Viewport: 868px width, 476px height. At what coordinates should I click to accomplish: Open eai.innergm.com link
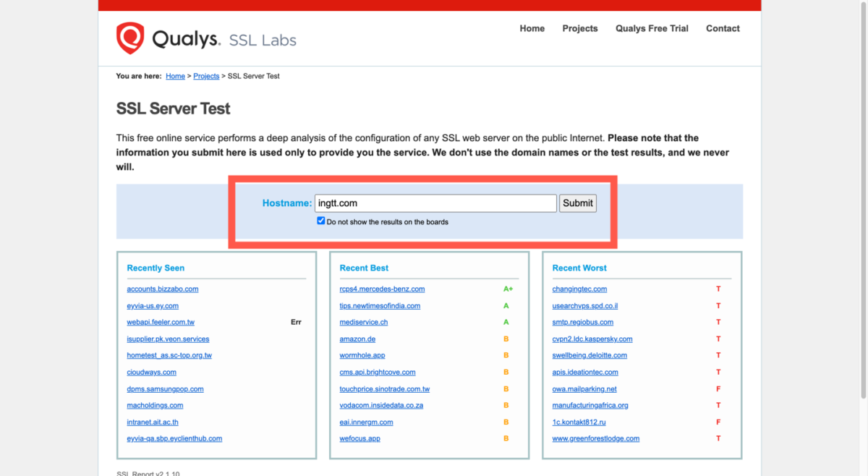coord(367,422)
